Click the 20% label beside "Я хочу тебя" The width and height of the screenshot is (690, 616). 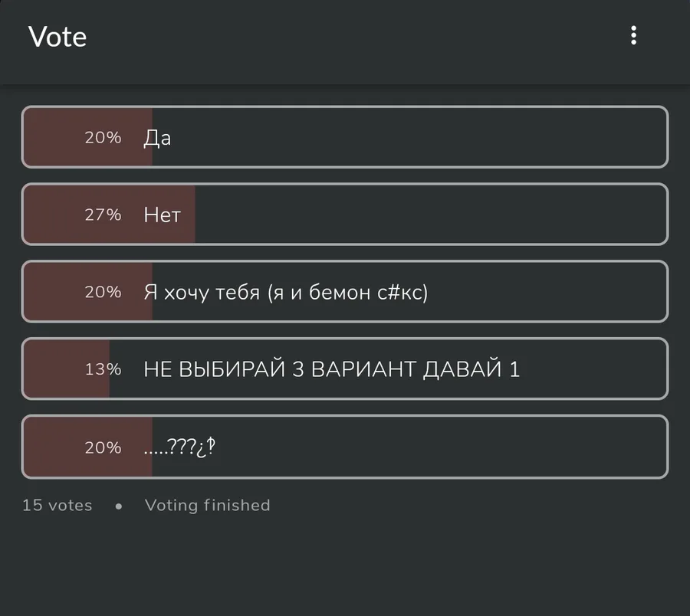tap(103, 292)
